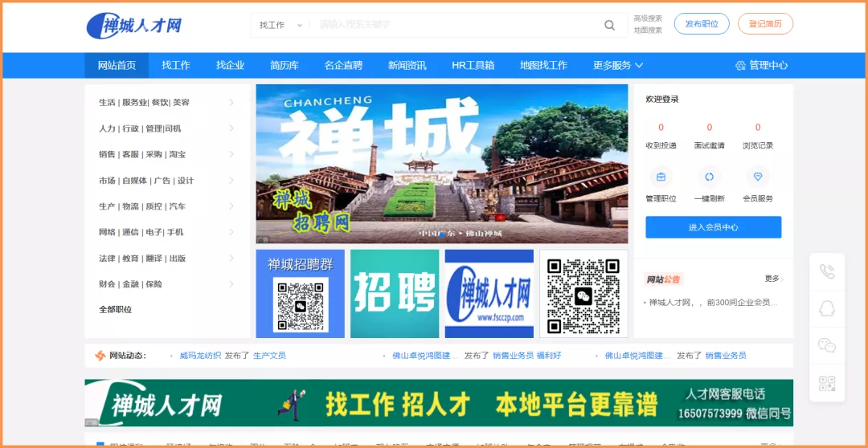Click the banner carousel indicator dot
The image size is (868, 448).
(442, 235)
